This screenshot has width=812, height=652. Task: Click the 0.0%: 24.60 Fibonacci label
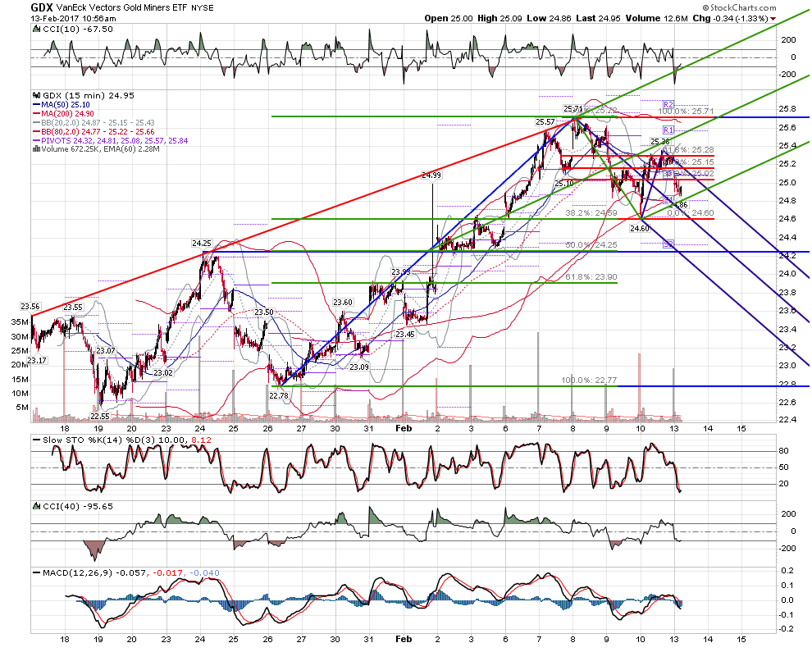click(691, 212)
